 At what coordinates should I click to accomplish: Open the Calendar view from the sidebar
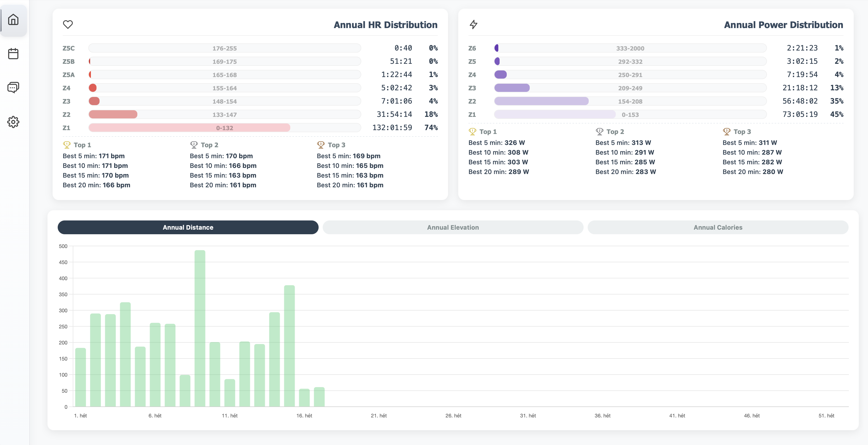[14, 54]
